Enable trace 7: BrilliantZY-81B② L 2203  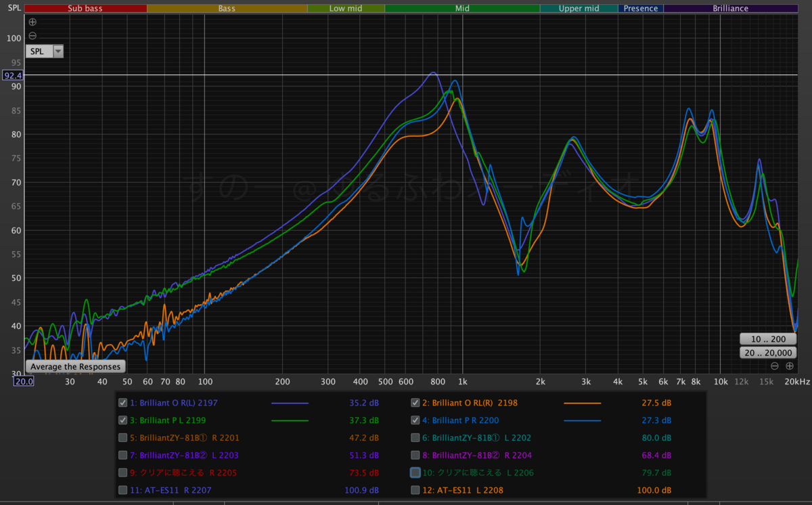pyautogui.click(x=122, y=455)
